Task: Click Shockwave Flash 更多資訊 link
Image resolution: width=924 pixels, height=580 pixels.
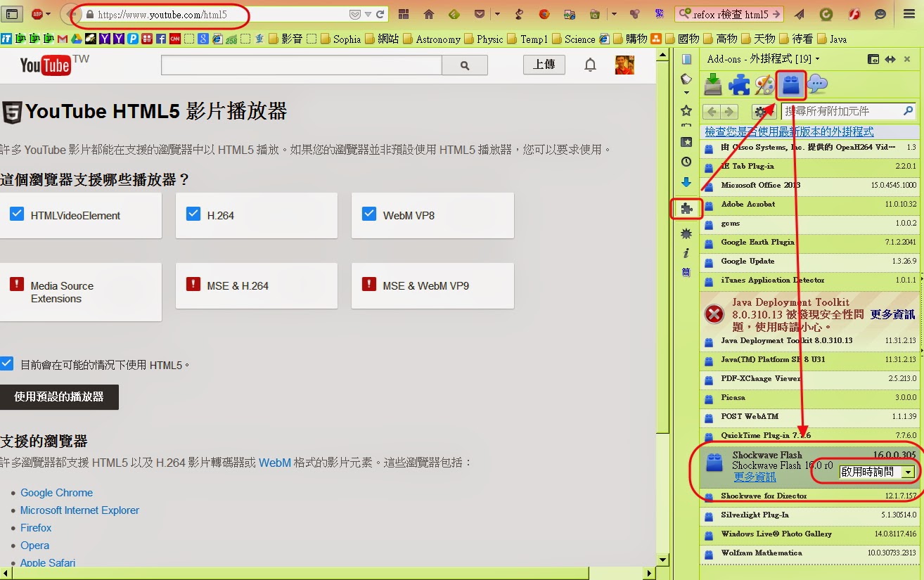Action: [755, 477]
